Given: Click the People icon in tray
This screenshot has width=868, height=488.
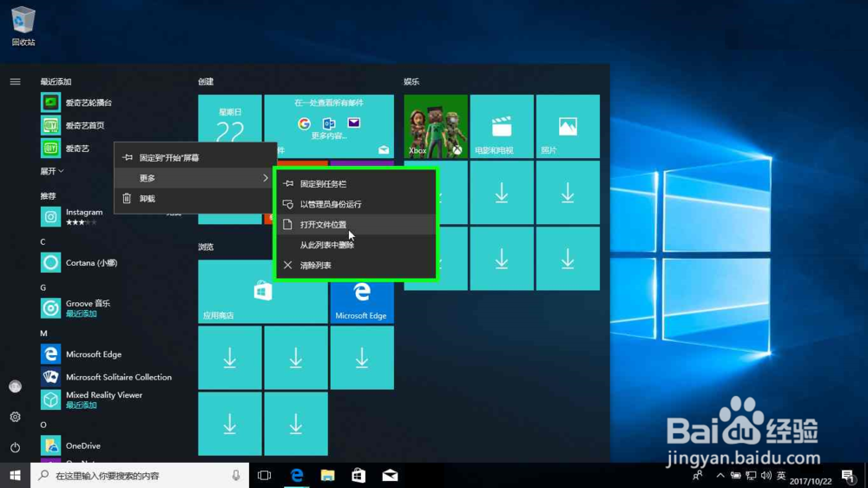Looking at the screenshot, I should [698, 475].
